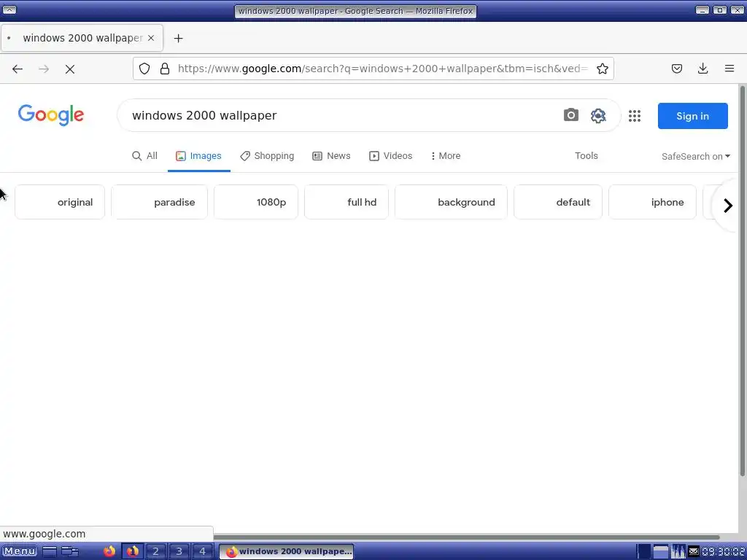This screenshot has height=560, width=747.
Task: Switch to All results tab
Action: point(144,156)
